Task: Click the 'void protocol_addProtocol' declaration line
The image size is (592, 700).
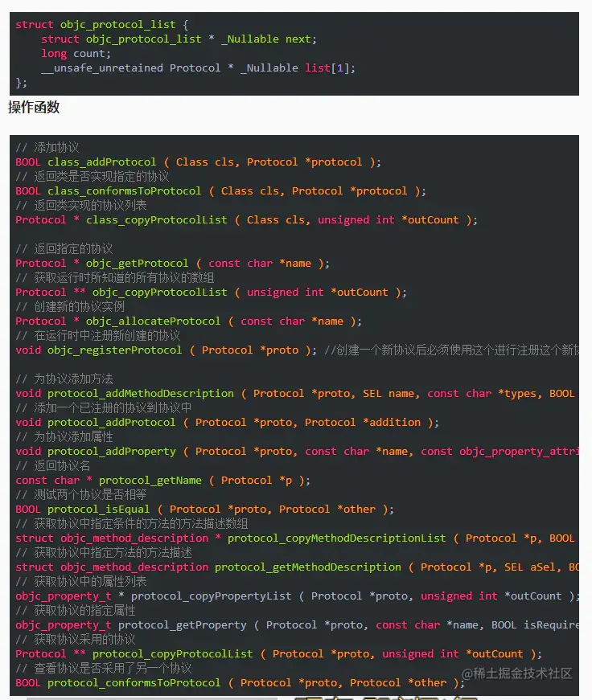Action: [x=228, y=422]
